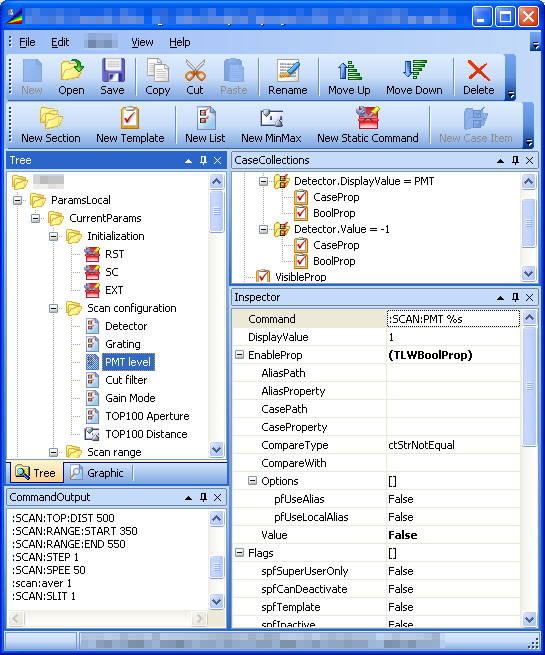
Task: Click the CommandOutput scroll up arrow
Action: pyautogui.click(x=216, y=518)
